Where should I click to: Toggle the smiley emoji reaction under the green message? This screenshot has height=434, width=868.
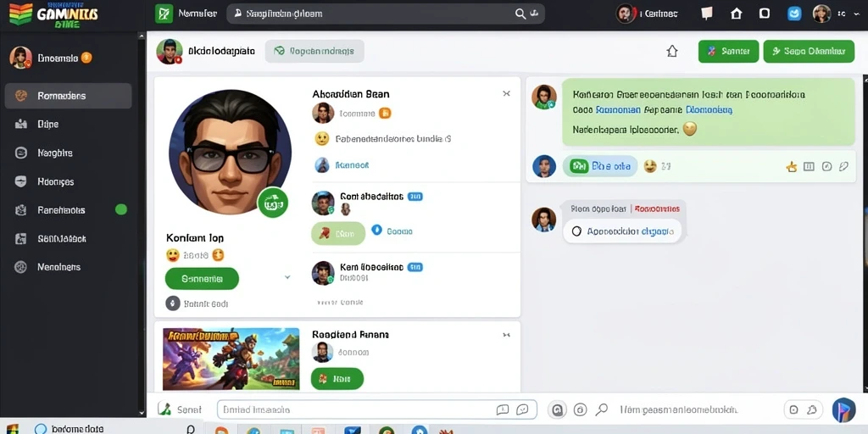click(x=650, y=166)
